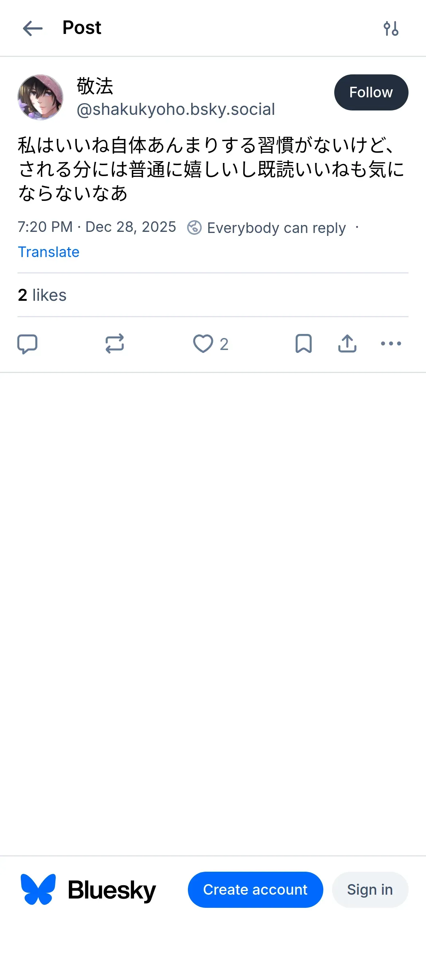Screen dimensions: 426x980
Task: Click the Bluesky butterfly logo
Action: coord(38,890)
